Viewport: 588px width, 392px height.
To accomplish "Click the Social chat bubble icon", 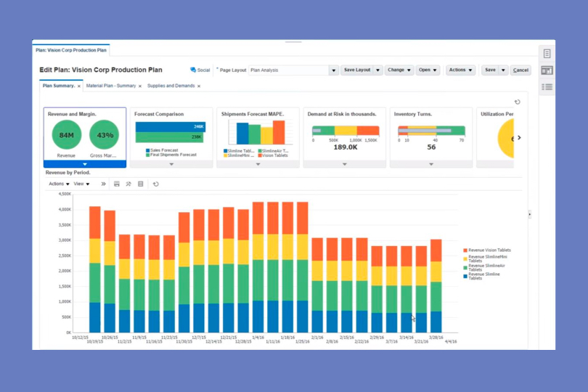I will (193, 70).
